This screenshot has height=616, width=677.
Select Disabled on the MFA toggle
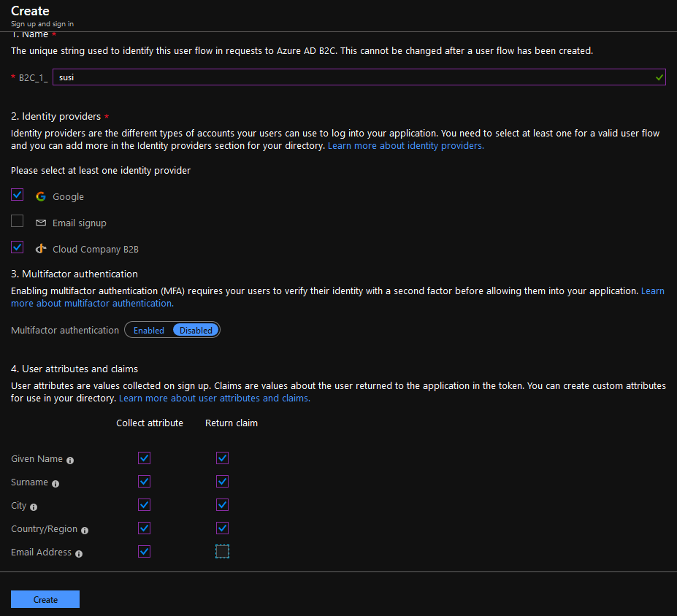pos(195,329)
